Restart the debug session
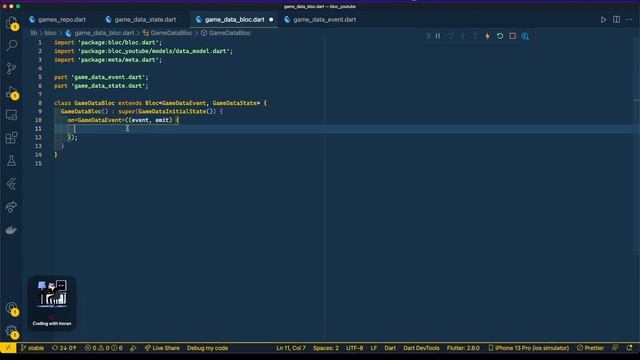This screenshot has height=360, width=640. [500, 36]
